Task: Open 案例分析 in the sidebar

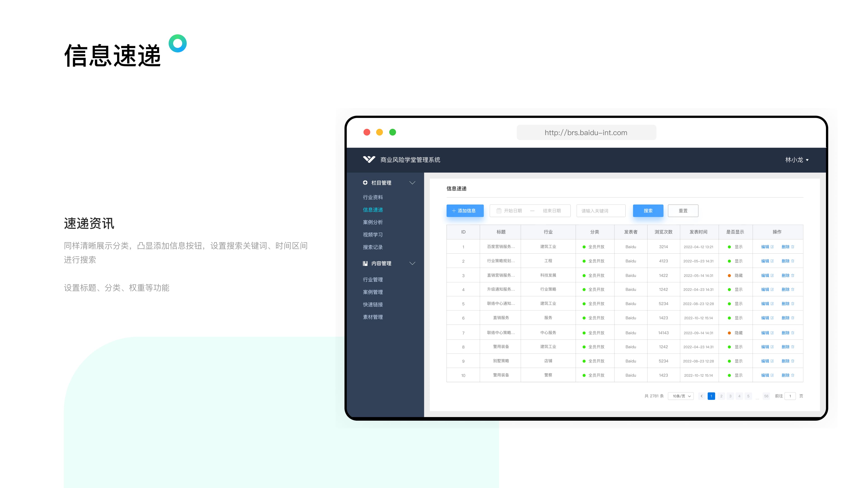Action: [373, 222]
